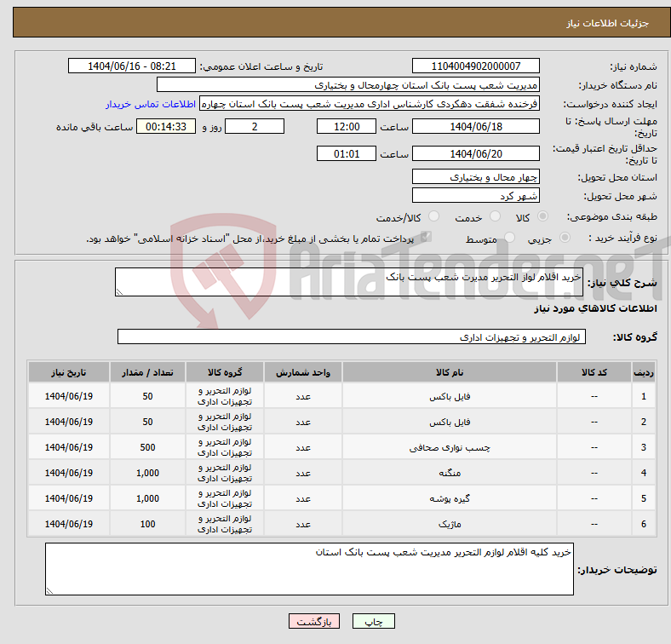Screen dimensions: 671x644
Task: Click row number 6 cell
Action: click(x=643, y=524)
